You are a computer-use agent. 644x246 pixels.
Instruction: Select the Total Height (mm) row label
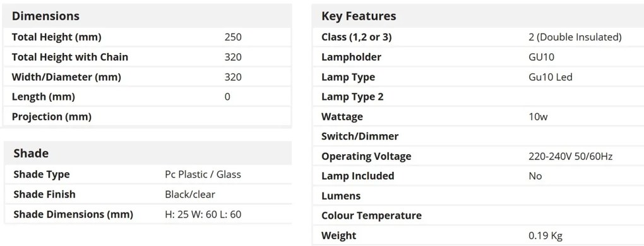[x=57, y=37]
